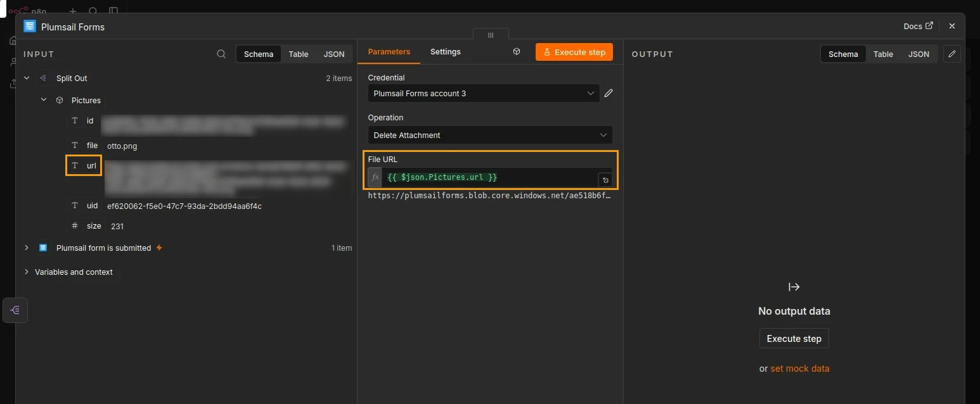
Task: Click the uid value ef620062-f5e0-47c7
Action: point(184,206)
